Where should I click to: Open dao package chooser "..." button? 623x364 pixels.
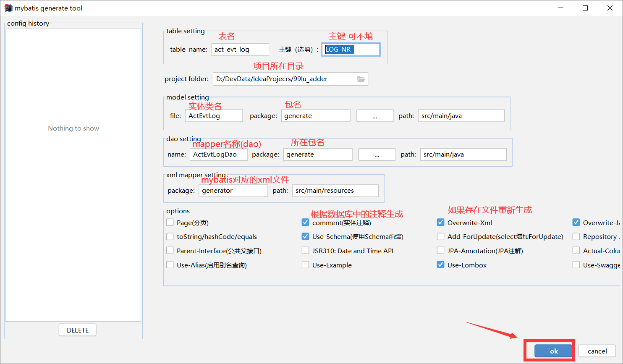377,155
